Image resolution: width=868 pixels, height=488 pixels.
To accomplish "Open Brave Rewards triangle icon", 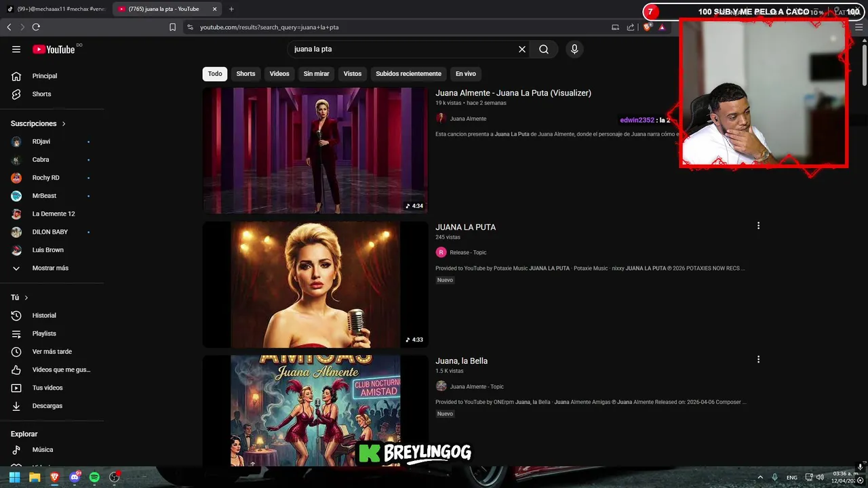I will click(x=662, y=27).
